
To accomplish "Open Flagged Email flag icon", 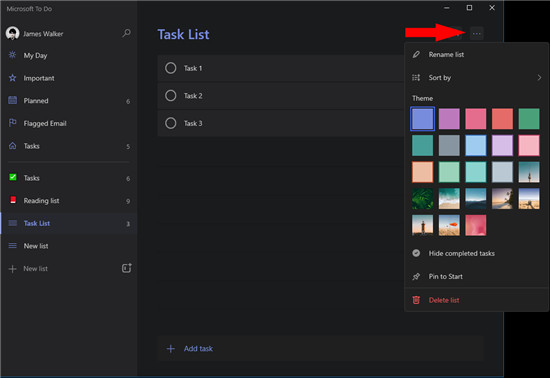I will (x=12, y=123).
